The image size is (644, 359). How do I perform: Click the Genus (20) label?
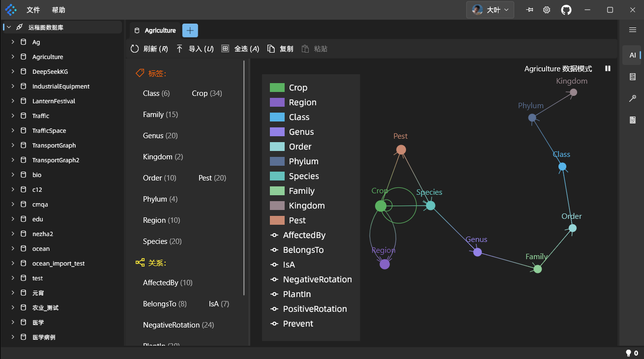(x=160, y=135)
